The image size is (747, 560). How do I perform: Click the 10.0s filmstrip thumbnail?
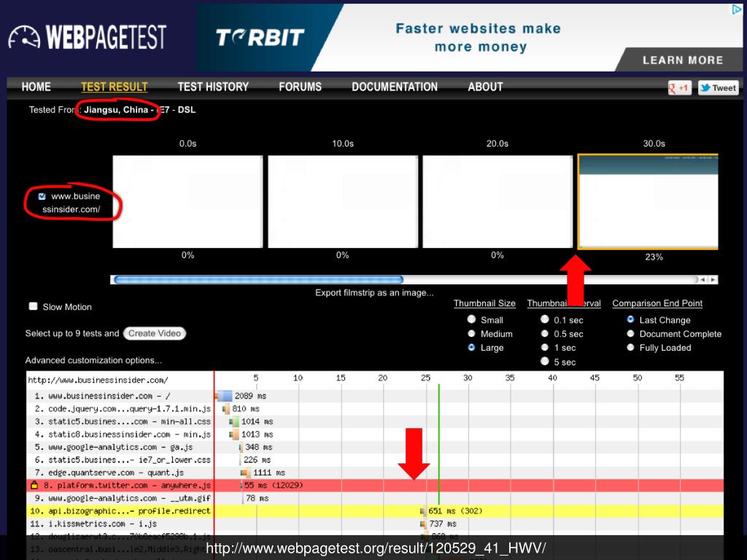point(343,201)
